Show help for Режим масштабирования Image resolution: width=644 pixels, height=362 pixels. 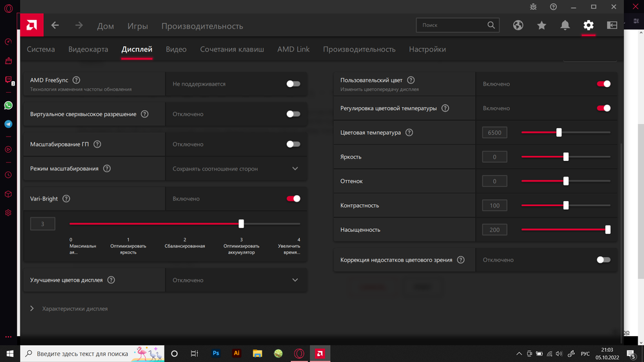(x=107, y=168)
